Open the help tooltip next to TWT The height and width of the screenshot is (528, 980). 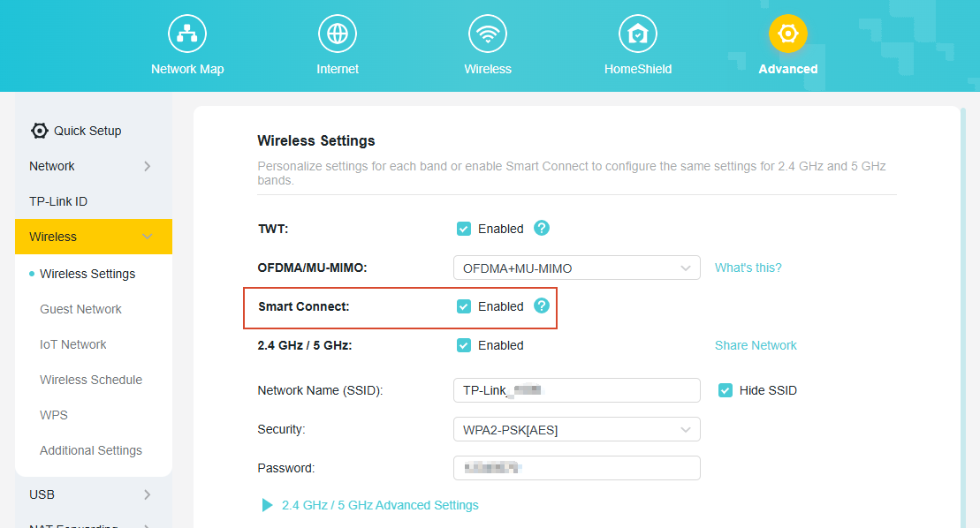pyautogui.click(x=541, y=228)
